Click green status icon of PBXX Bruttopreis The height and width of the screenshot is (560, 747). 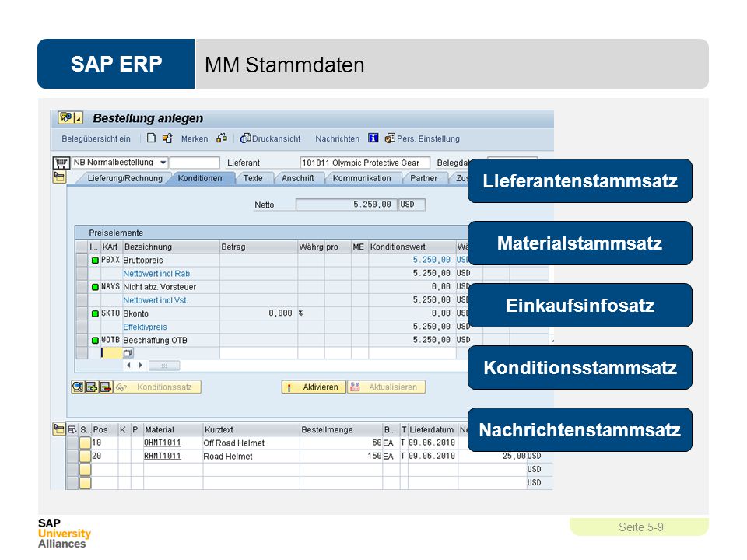[95, 261]
